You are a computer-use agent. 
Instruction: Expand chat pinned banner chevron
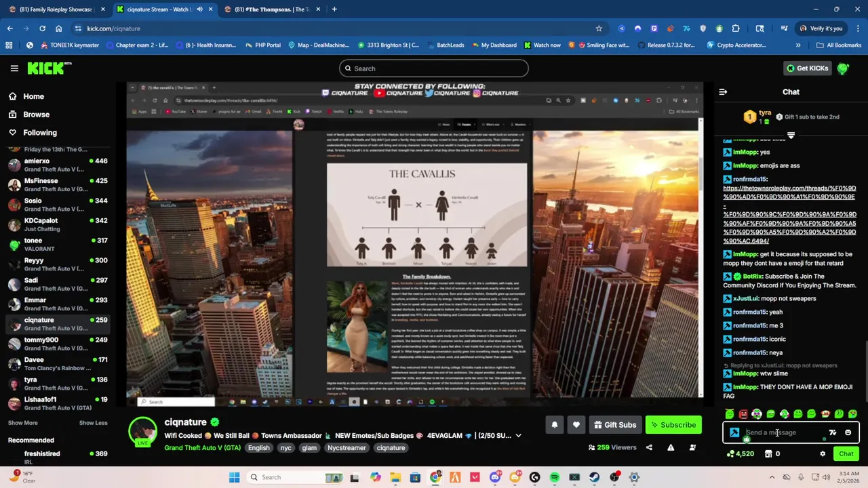pyautogui.click(x=791, y=136)
